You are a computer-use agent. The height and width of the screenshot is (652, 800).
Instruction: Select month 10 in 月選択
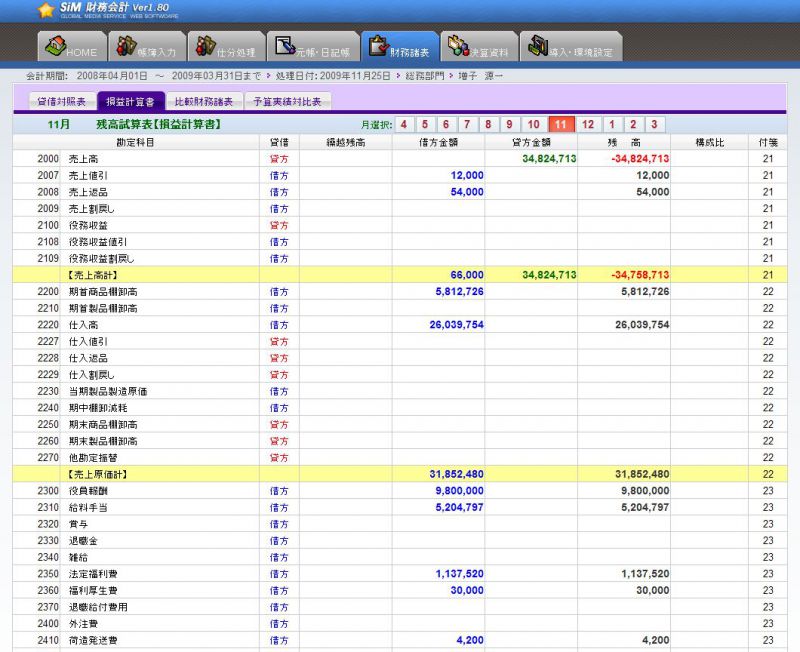coord(534,125)
